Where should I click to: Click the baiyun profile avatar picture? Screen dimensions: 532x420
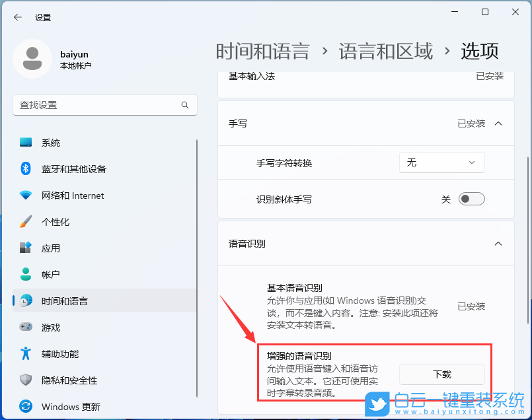(x=32, y=59)
